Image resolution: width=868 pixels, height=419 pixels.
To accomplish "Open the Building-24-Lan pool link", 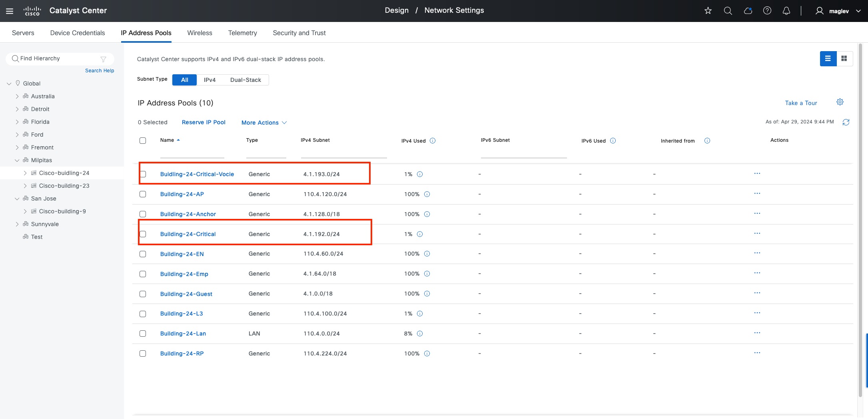I will click(183, 334).
